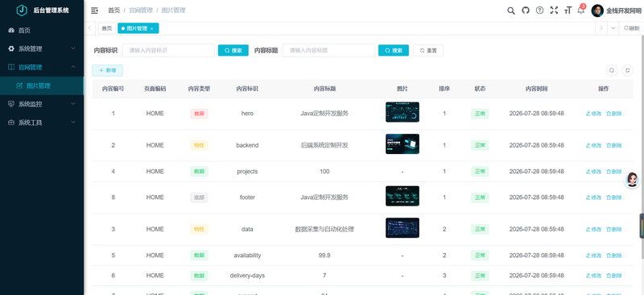
Task: Click the floating assistant avatar
Action: pos(632,180)
